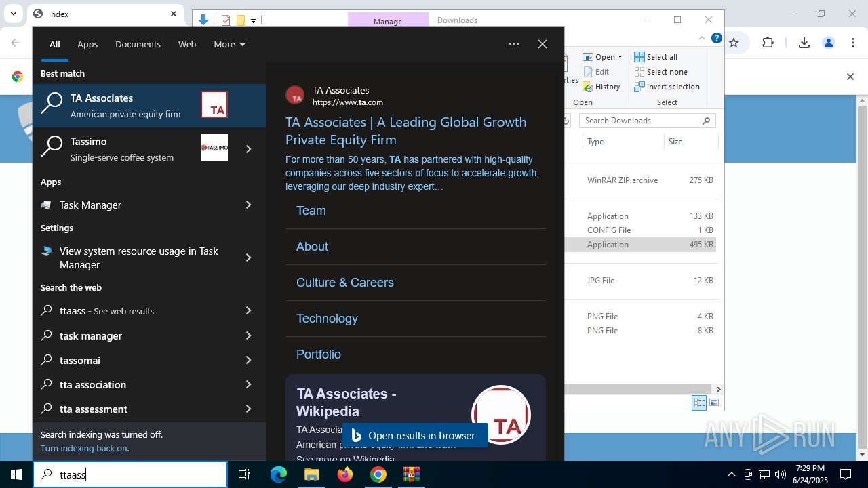
Task: Expand the Tassimo result arrow
Action: click(248, 149)
